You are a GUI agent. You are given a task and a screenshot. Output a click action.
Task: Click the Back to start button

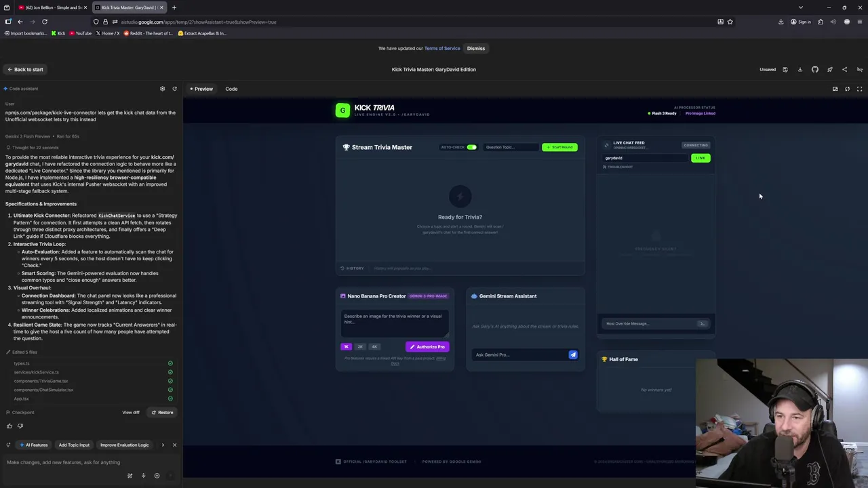pos(25,69)
